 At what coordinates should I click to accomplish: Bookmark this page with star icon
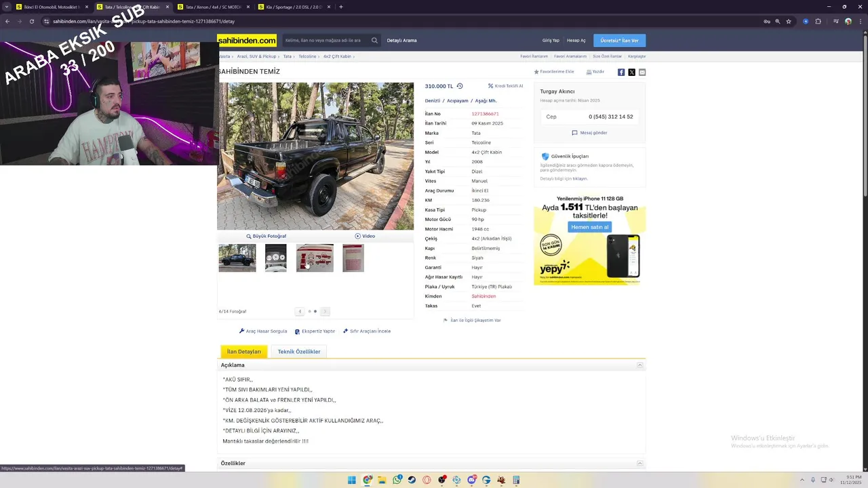click(x=789, y=21)
